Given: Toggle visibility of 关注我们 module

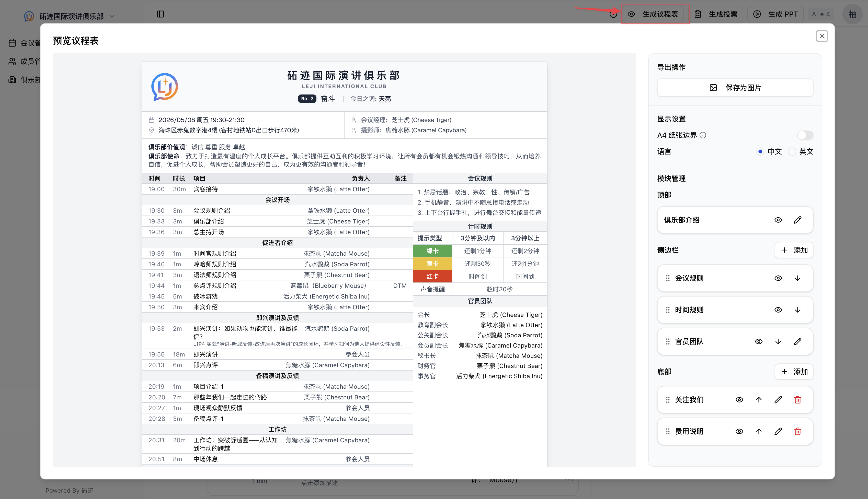Looking at the screenshot, I should tap(739, 400).
